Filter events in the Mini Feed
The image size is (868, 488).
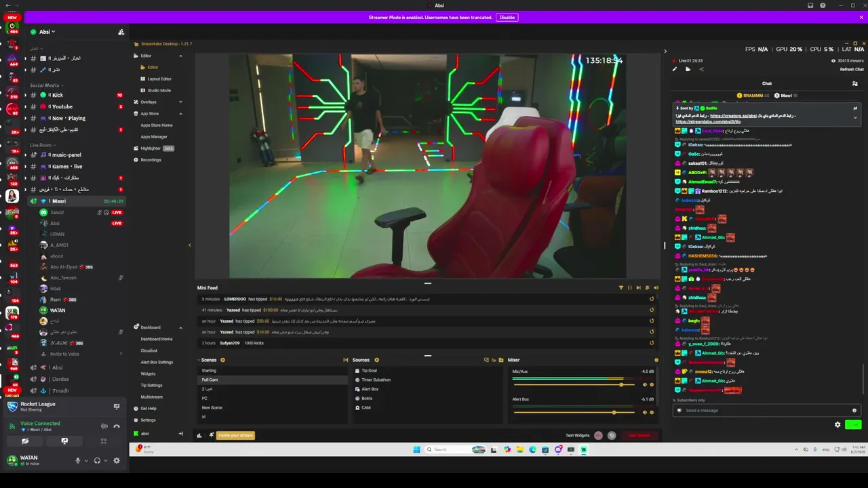(620, 287)
